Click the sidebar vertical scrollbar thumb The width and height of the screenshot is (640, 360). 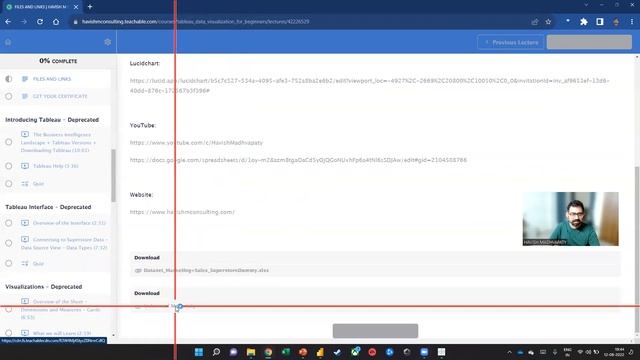(x=113, y=176)
